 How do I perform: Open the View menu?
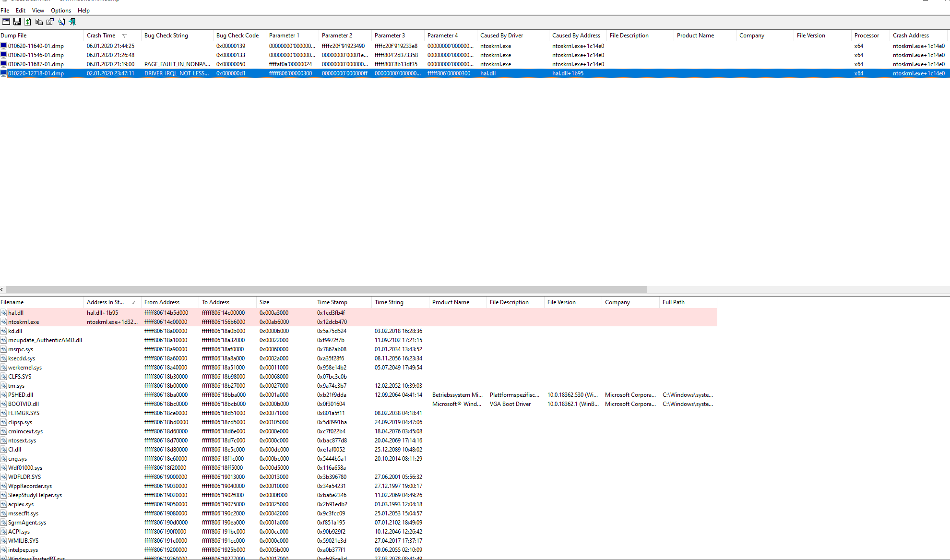[x=38, y=10]
